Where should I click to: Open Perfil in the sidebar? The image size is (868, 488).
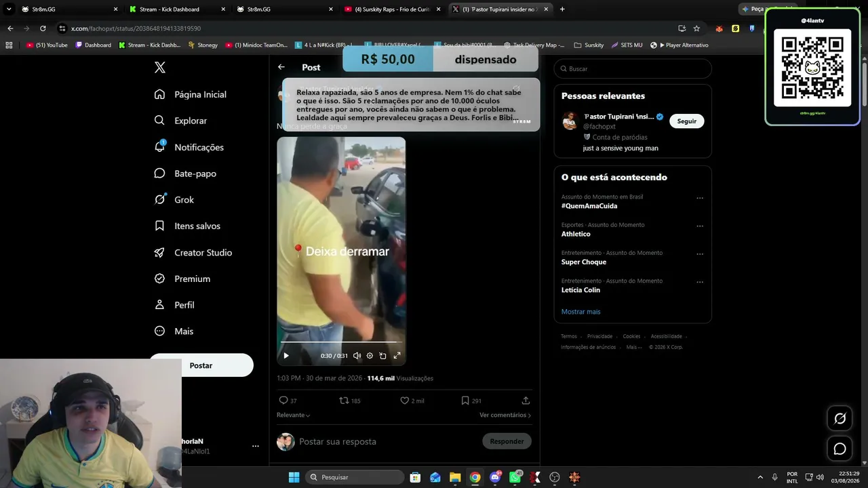[174, 305]
